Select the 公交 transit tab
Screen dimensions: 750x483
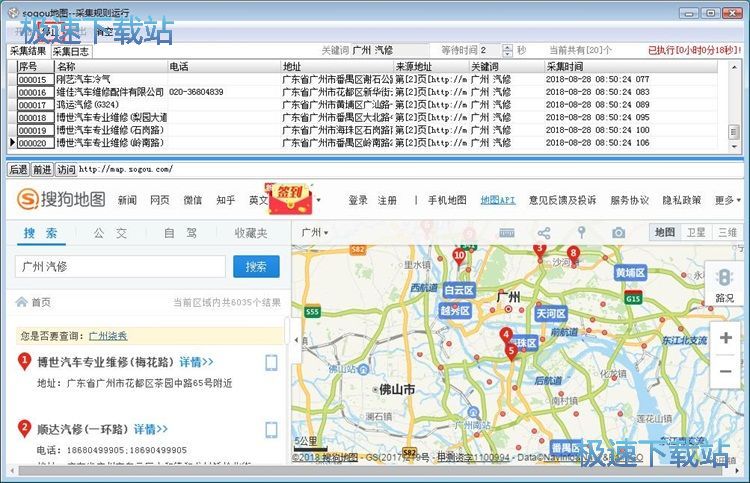(110, 233)
